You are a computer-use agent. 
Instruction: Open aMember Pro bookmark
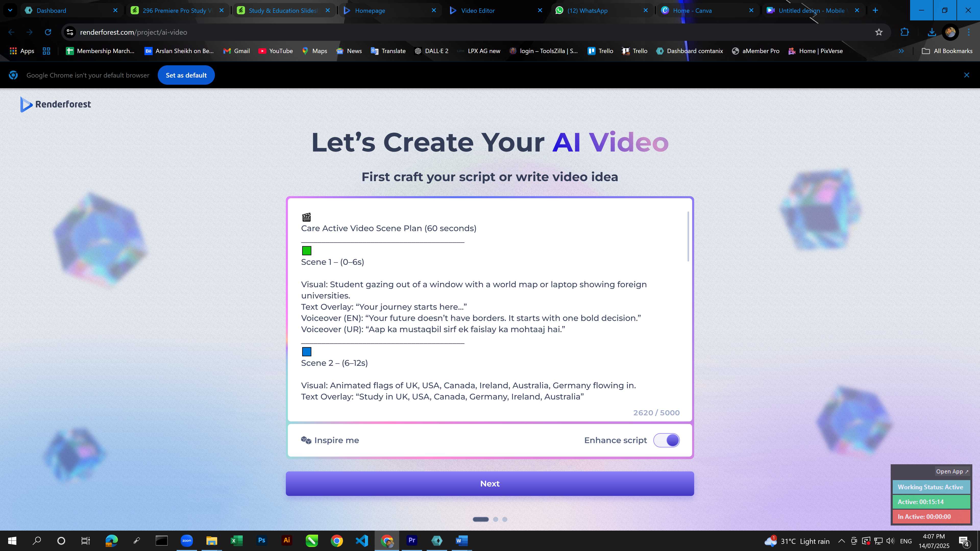(755, 51)
